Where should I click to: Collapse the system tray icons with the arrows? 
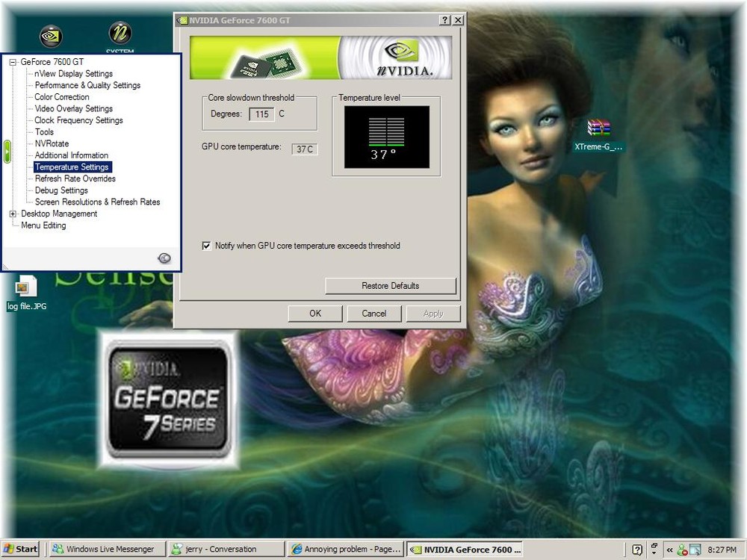click(x=670, y=550)
